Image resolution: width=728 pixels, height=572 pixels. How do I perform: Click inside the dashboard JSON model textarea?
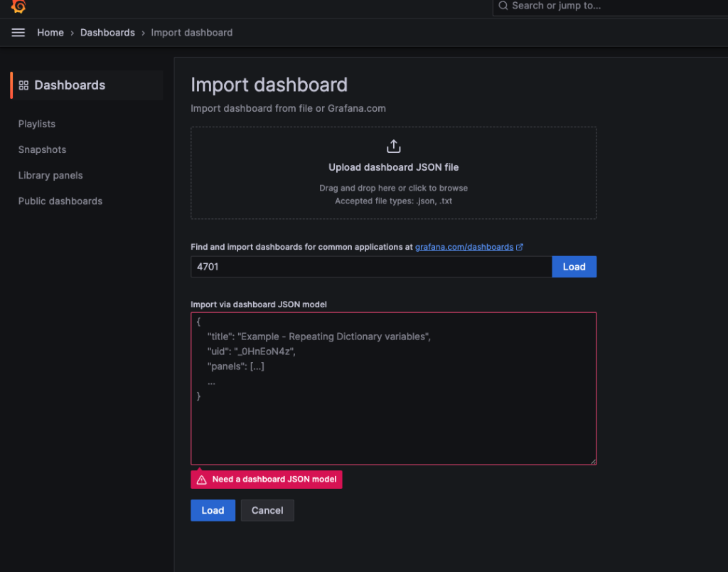tap(393, 388)
